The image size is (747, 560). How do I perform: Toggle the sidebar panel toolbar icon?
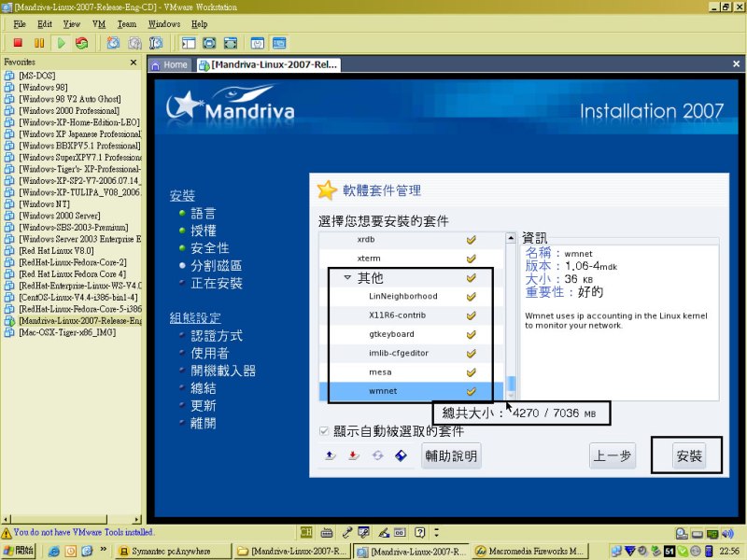coord(189,43)
